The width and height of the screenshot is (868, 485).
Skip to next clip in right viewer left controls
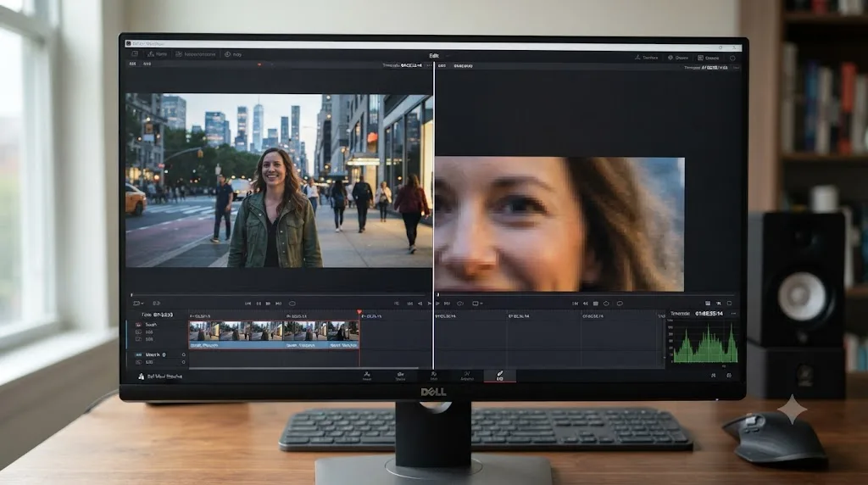[448, 304]
